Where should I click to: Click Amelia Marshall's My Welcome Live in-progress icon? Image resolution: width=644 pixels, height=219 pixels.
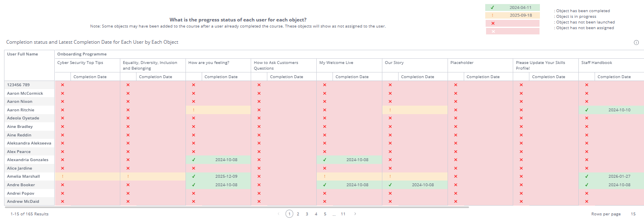pyautogui.click(x=324, y=176)
